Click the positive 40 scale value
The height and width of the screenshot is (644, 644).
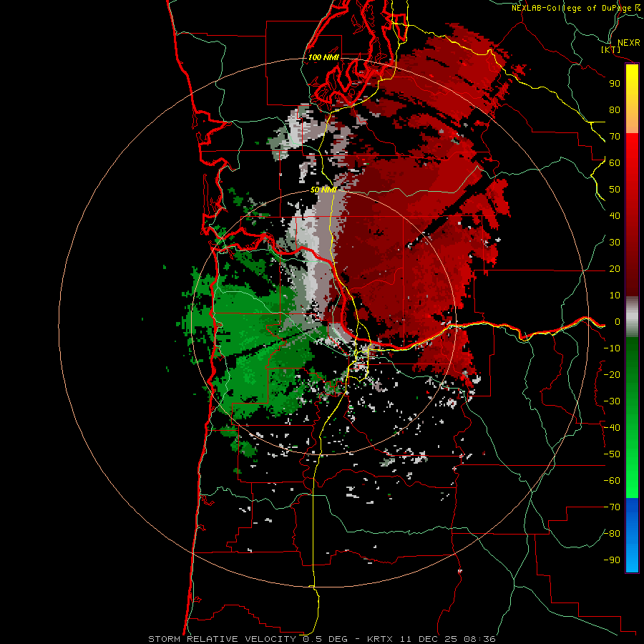pos(615,215)
